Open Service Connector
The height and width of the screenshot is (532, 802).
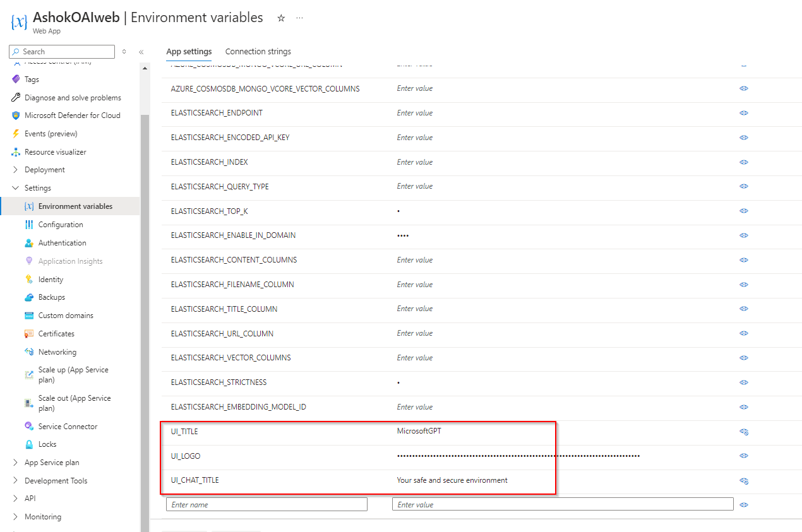coord(68,427)
